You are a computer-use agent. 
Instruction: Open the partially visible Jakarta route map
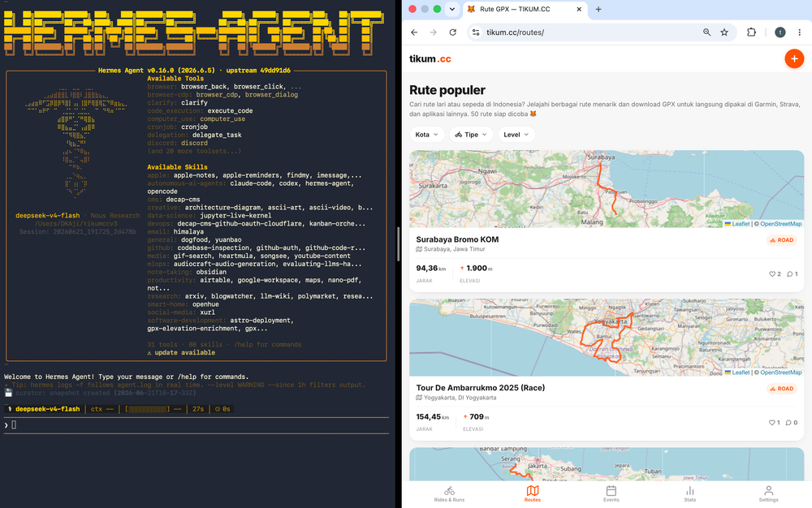pos(607,464)
